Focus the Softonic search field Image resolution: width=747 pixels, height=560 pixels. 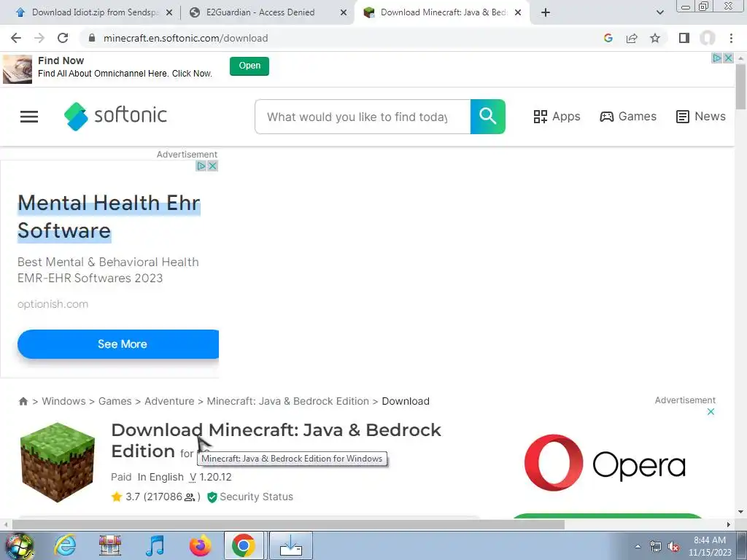pyautogui.click(x=362, y=117)
